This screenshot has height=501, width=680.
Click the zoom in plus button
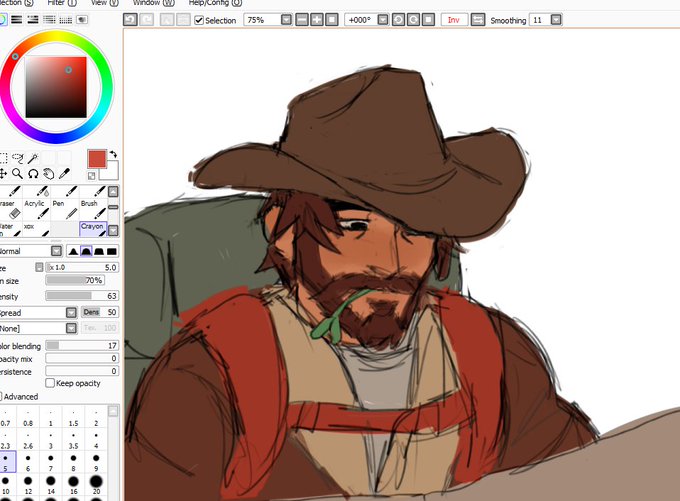(317, 20)
